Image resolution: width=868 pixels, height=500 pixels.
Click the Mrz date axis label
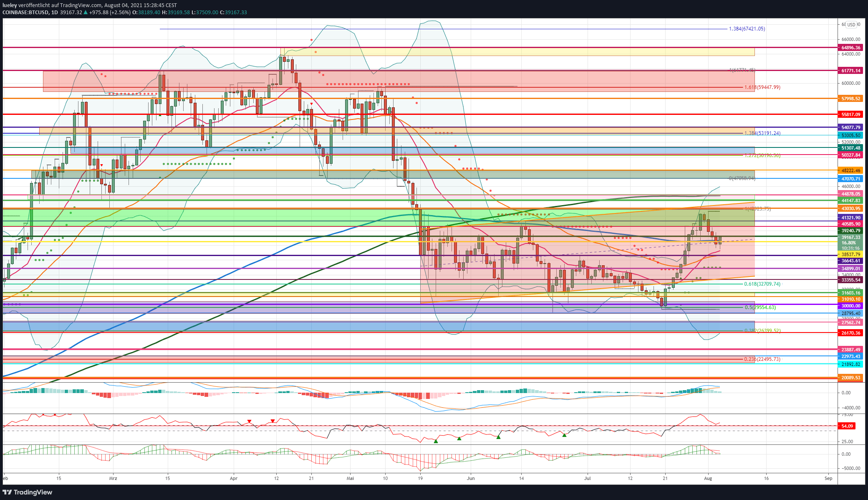113,479
